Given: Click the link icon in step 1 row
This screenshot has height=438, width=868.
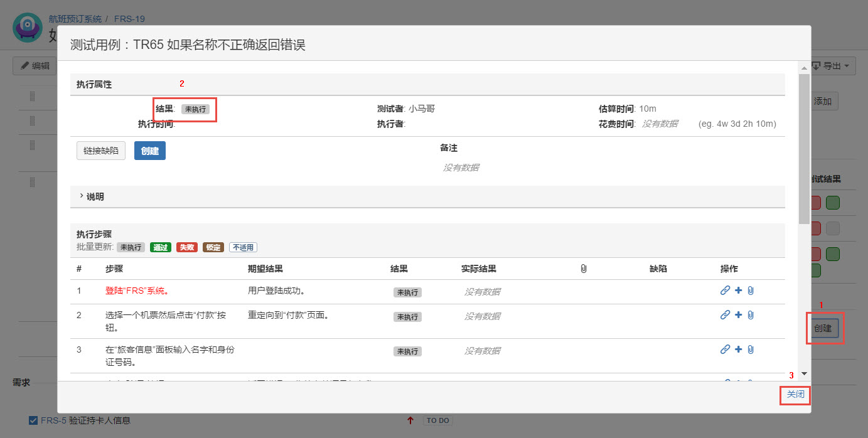Looking at the screenshot, I should [x=725, y=290].
